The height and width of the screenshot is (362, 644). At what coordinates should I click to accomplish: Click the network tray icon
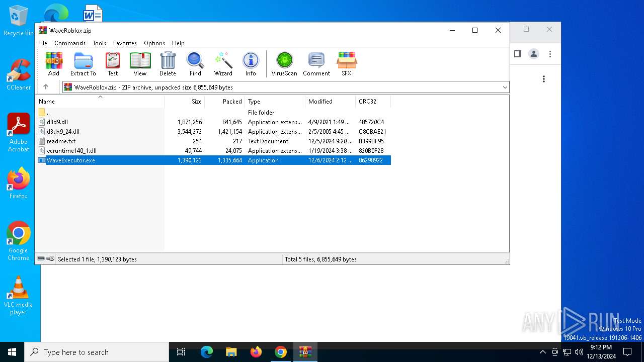567,352
